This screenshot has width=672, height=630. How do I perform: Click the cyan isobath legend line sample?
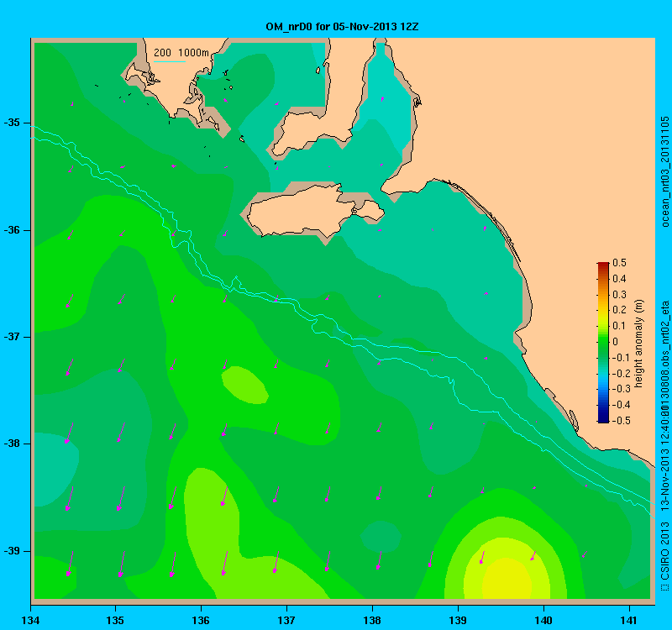click(170, 61)
